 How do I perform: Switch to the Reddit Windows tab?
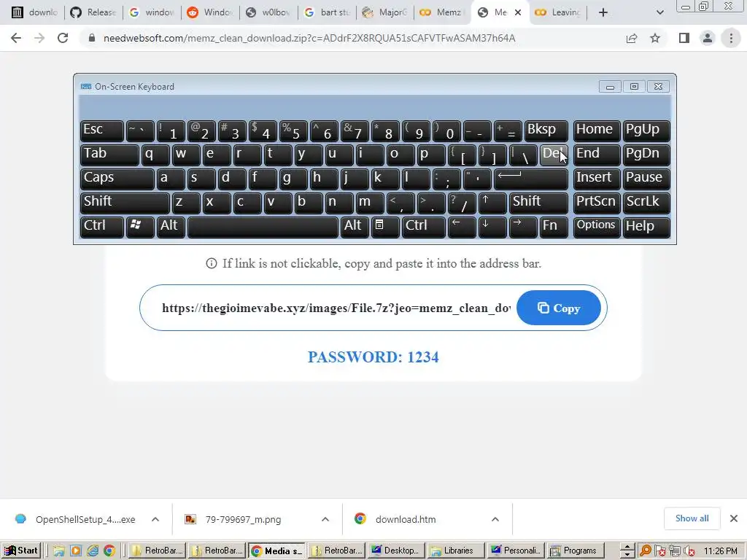(x=210, y=12)
